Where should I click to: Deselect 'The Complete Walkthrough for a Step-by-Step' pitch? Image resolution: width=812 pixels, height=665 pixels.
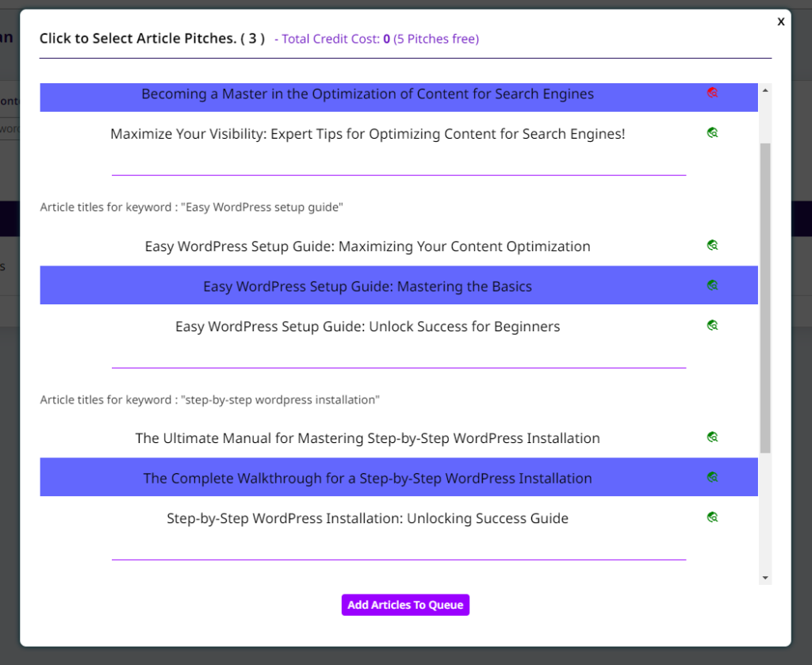coord(367,478)
